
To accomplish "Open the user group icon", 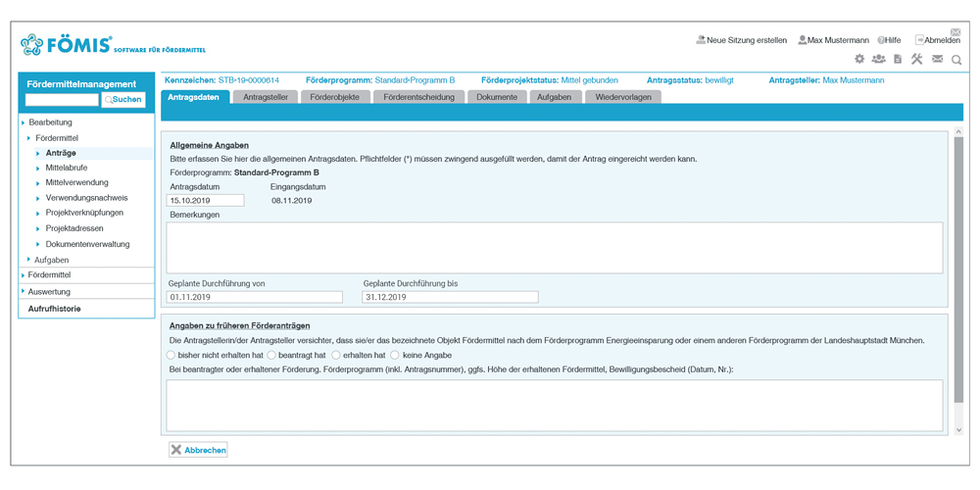I will click(x=879, y=59).
